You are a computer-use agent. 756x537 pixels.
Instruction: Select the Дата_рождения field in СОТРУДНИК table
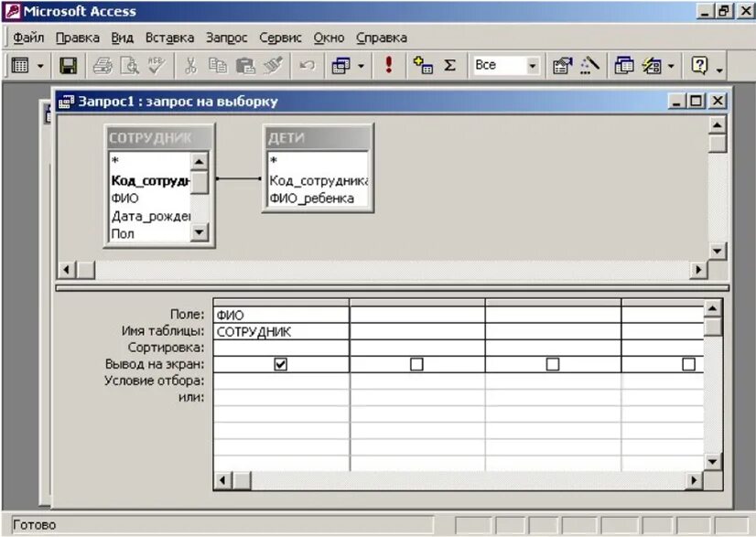tap(150, 217)
